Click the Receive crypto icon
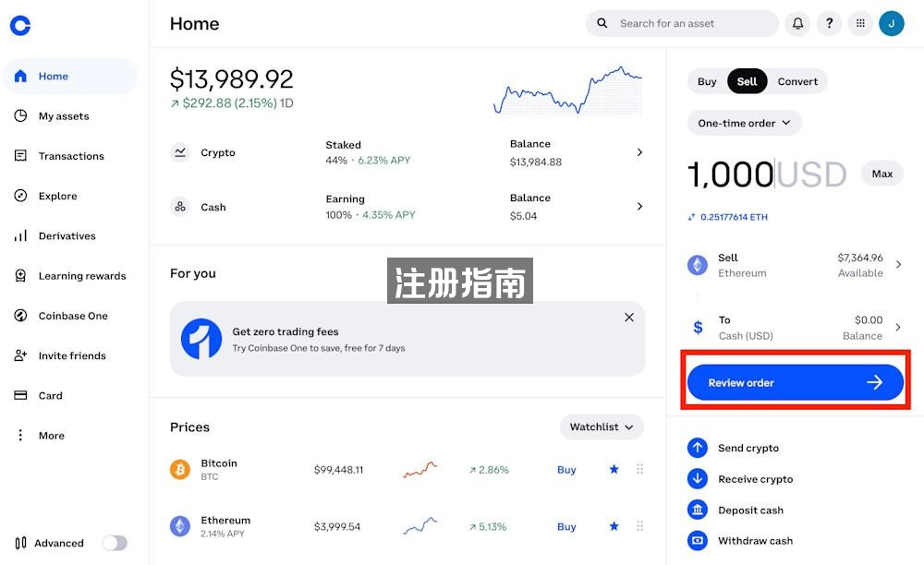This screenshot has height=565, width=924. (x=698, y=478)
